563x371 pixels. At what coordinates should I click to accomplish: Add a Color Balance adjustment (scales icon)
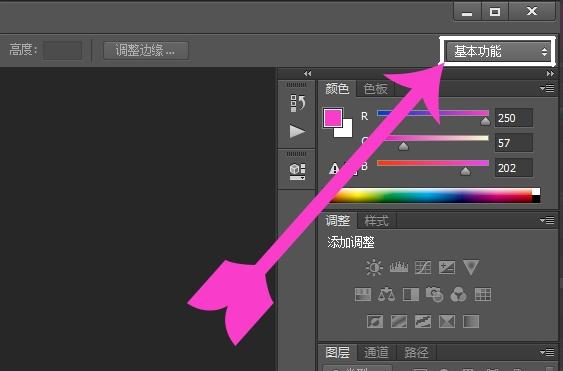coord(386,295)
